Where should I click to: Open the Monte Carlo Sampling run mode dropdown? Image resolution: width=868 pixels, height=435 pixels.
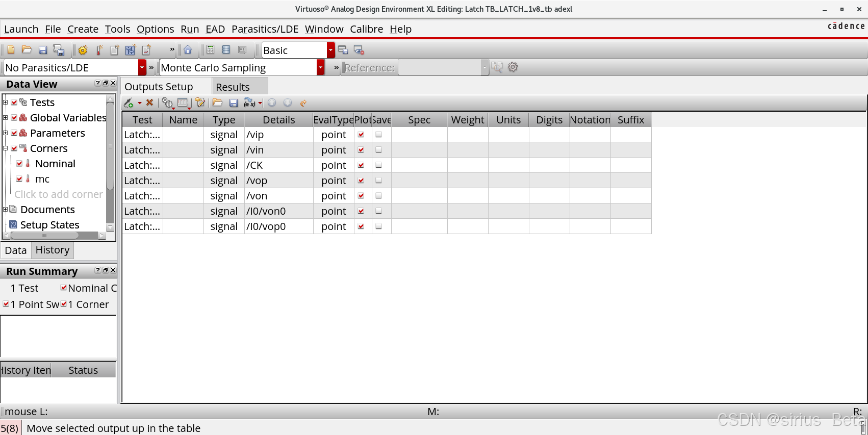click(x=320, y=67)
